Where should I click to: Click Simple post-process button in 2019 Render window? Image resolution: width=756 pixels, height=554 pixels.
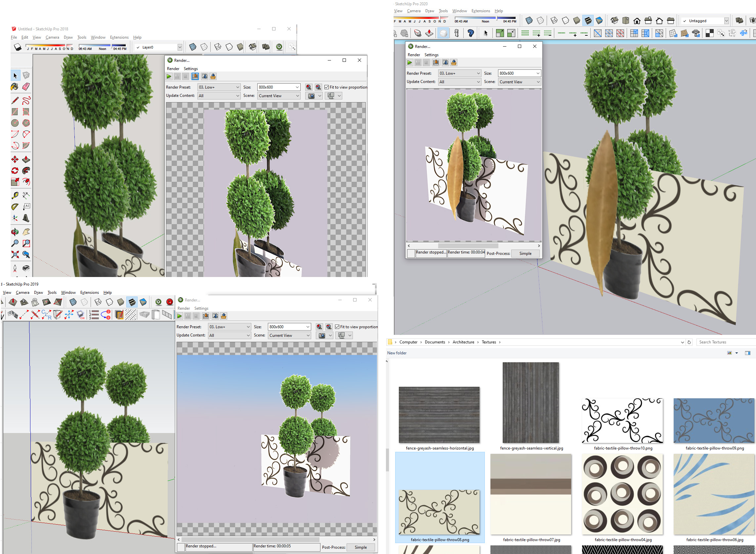(x=361, y=547)
